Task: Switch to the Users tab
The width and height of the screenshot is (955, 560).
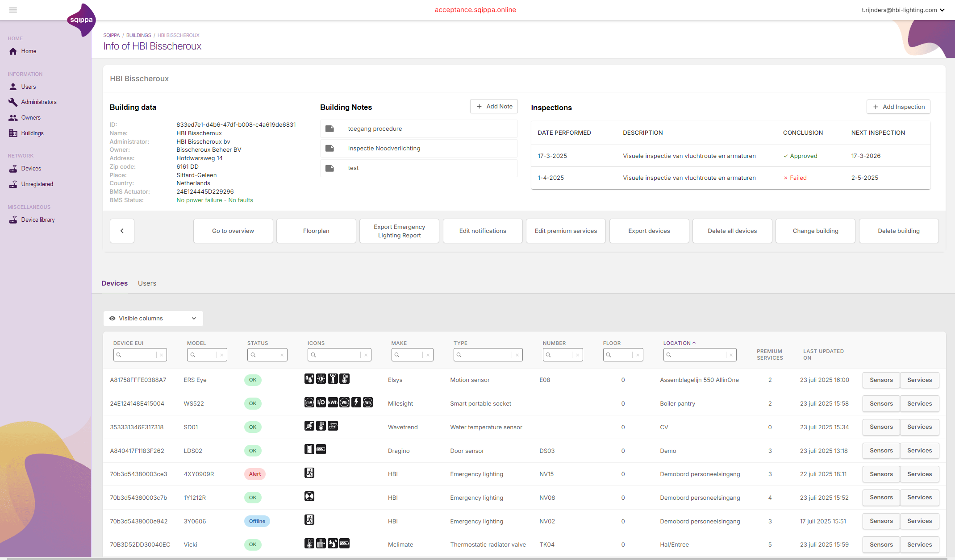Action: pos(147,283)
